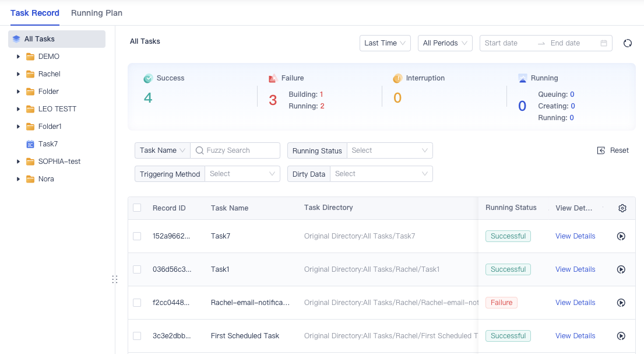Screen dimensions: 644x354
Task: Toggle the select-all checkbox in the table header
Action: coord(137,208)
